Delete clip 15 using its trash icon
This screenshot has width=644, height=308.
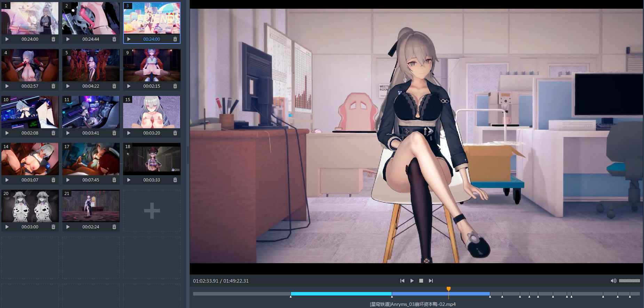click(x=175, y=133)
